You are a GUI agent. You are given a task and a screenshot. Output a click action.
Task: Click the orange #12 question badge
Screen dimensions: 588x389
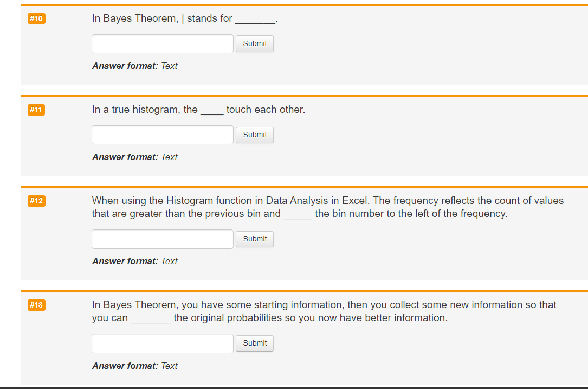tap(36, 201)
